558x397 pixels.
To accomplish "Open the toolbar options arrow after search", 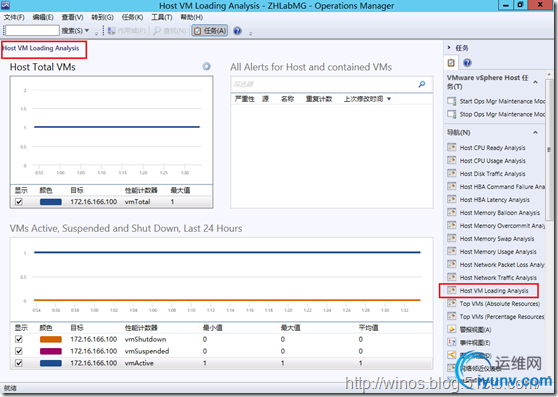I will (x=96, y=33).
